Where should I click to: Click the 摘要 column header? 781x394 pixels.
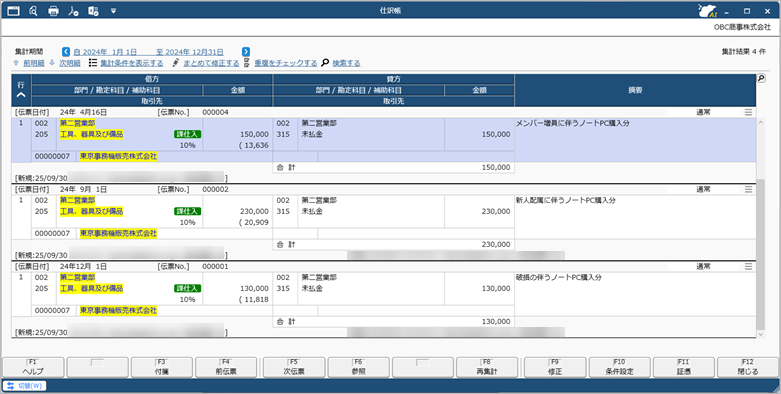(x=635, y=90)
